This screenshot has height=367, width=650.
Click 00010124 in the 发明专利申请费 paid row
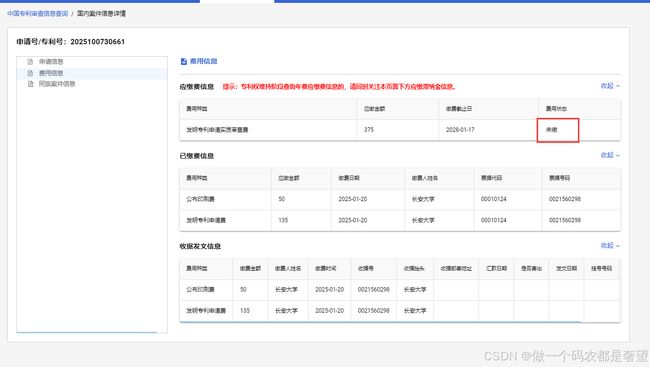(493, 220)
